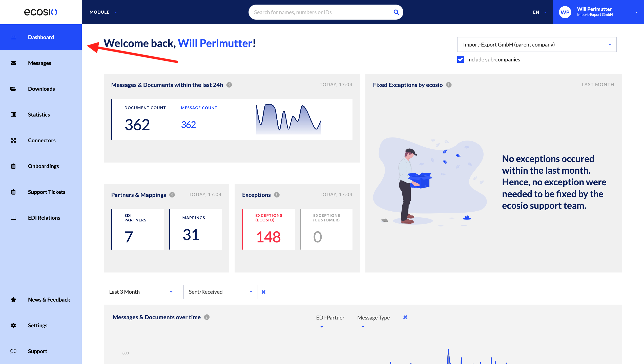Open info icon next to Exceptions title
The width and height of the screenshot is (644, 364).
click(277, 195)
